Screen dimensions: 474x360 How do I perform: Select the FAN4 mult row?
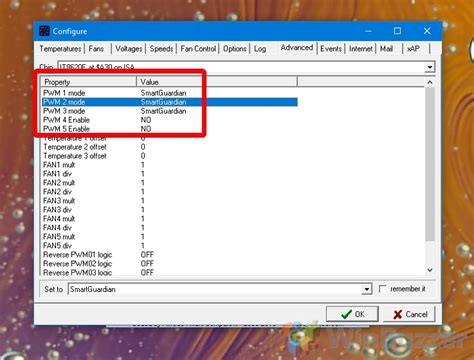pos(170,219)
